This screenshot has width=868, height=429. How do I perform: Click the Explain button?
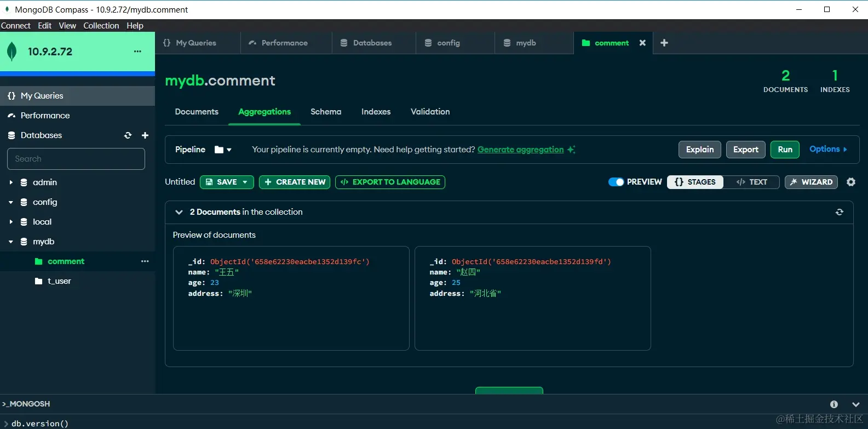point(700,150)
